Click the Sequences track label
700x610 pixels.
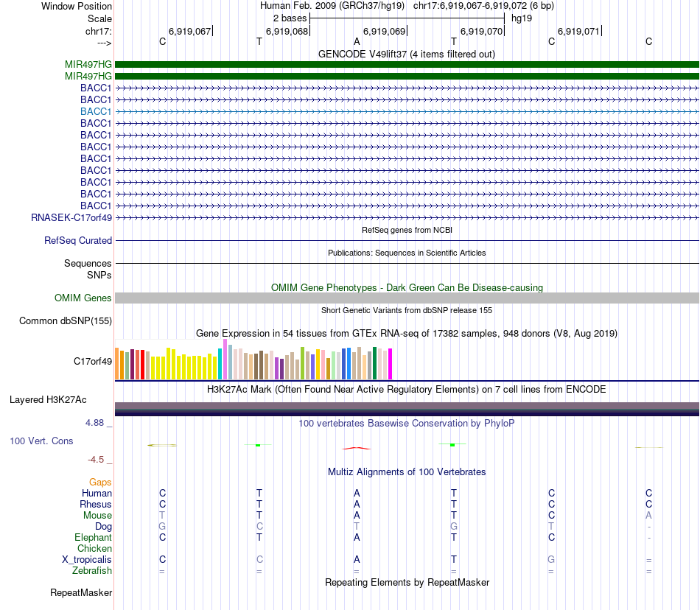tap(88, 263)
